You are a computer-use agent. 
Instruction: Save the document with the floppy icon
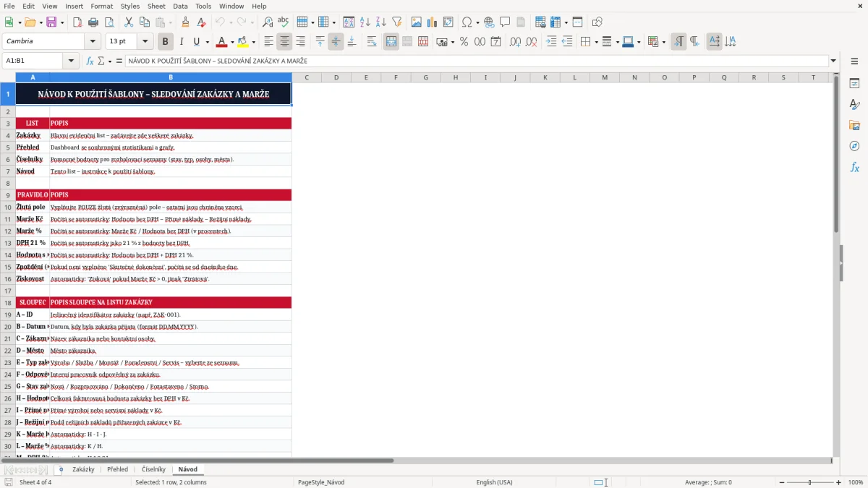tap(51, 22)
